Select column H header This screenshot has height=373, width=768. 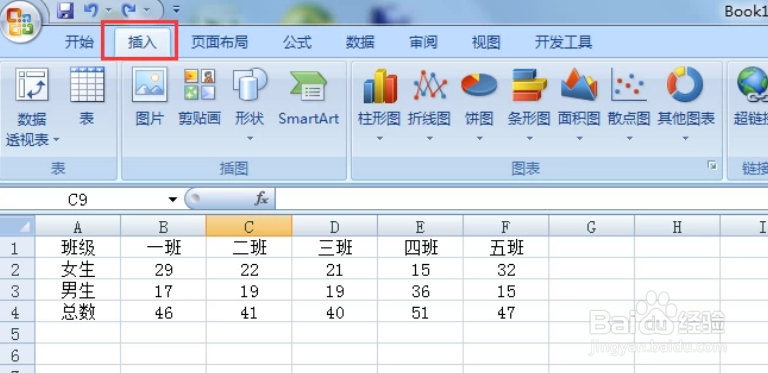tap(677, 227)
